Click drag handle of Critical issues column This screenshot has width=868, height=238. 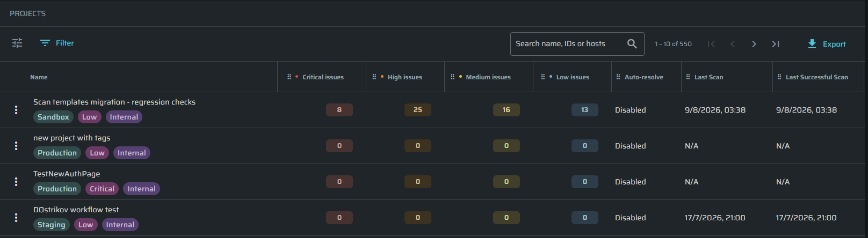[289, 77]
